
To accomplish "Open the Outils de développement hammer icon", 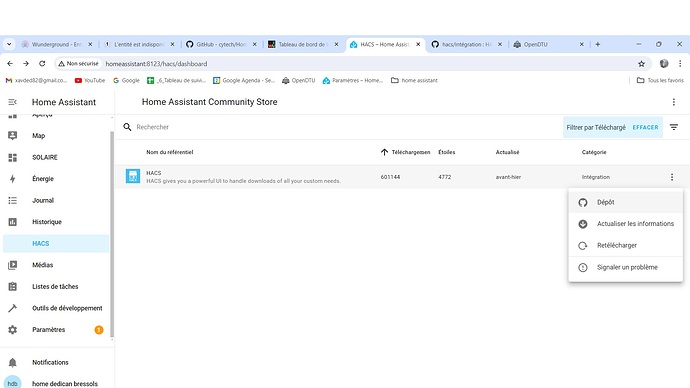I will tap(12, 308).
